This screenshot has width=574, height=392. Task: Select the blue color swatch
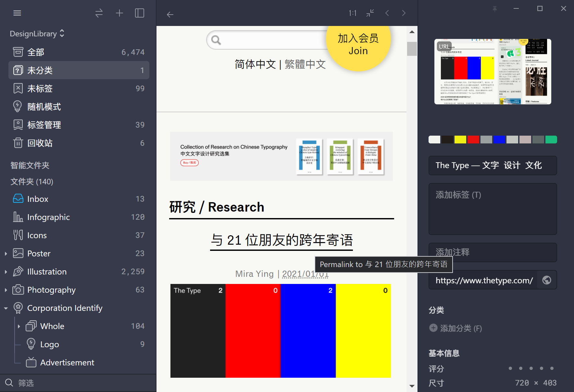tap(499, 140)
